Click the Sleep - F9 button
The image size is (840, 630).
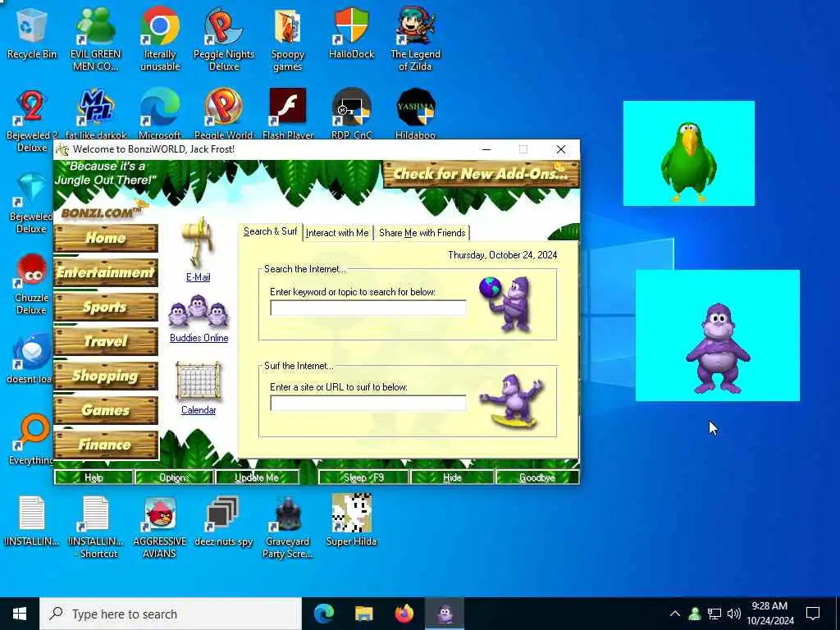pyautogui.click(x=363, y=477)
